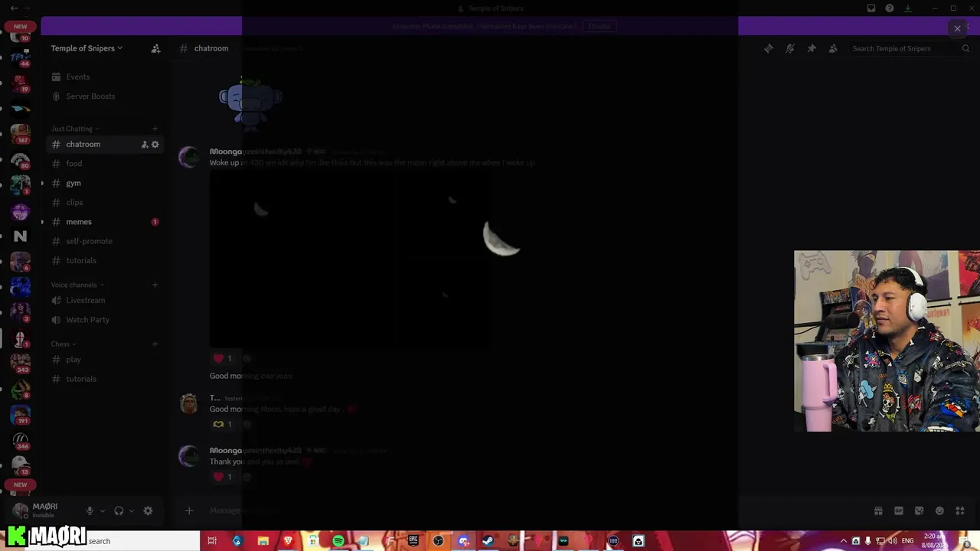Open server icon with 343 badge
The width and height of the screenshot is (980, 551).
[x=21, y=364]
